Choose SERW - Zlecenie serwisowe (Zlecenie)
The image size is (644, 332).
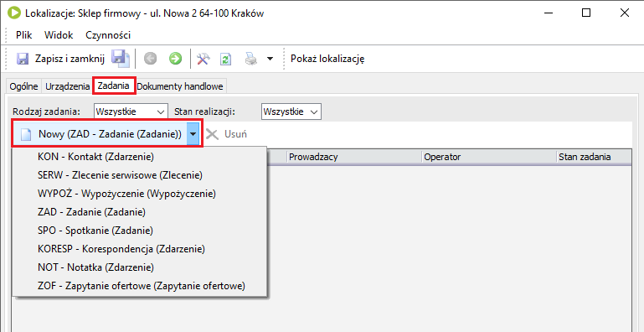click(x=140, y=175)
